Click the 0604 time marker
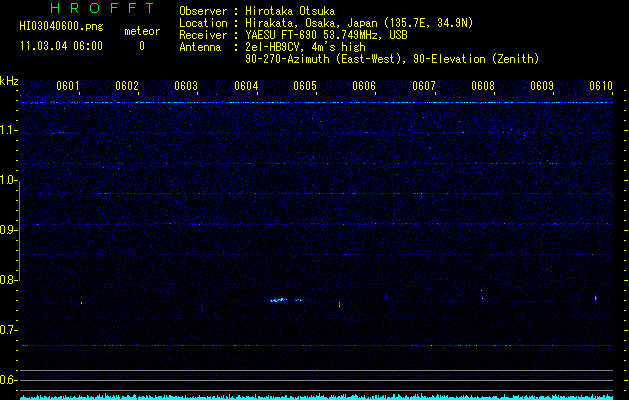Screen dimensions: 629x400 (x=246, y=86)
